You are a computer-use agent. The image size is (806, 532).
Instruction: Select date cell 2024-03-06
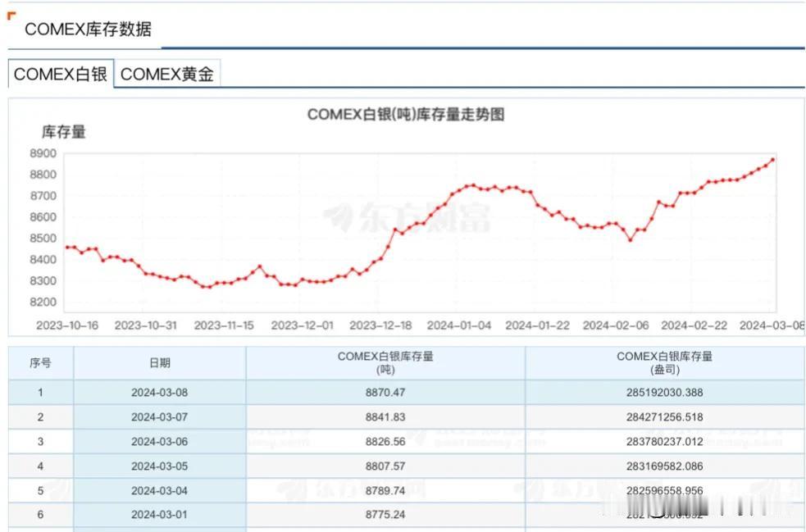click(160, 442)
